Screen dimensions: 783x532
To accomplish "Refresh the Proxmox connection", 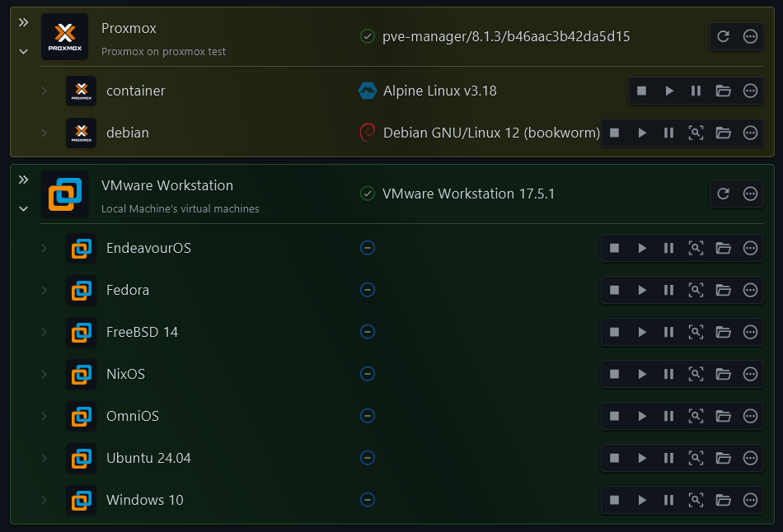I will coord(723,36).
